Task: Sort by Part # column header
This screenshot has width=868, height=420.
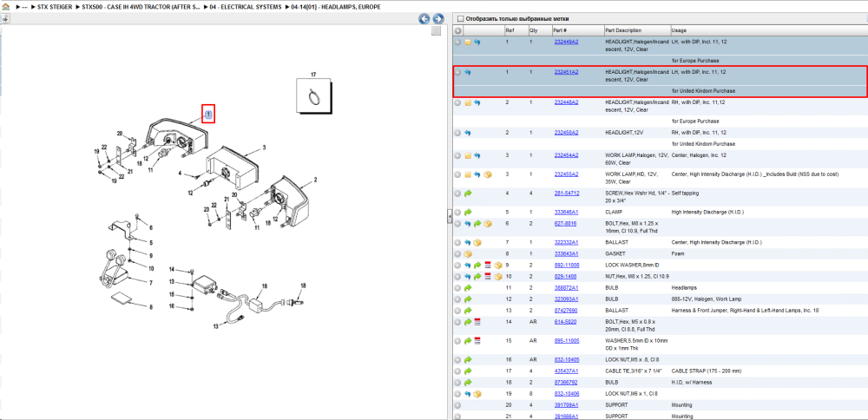Action: click(x=560, y=30)
